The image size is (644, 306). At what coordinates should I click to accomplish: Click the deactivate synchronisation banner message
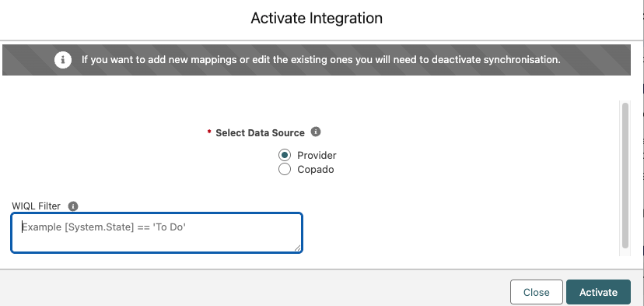(x=320, y=60)
